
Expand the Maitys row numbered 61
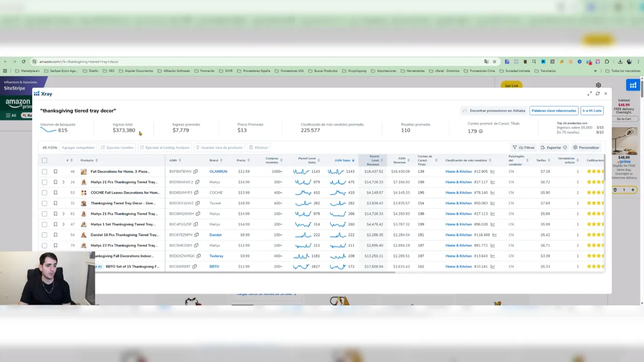(63, 214)
